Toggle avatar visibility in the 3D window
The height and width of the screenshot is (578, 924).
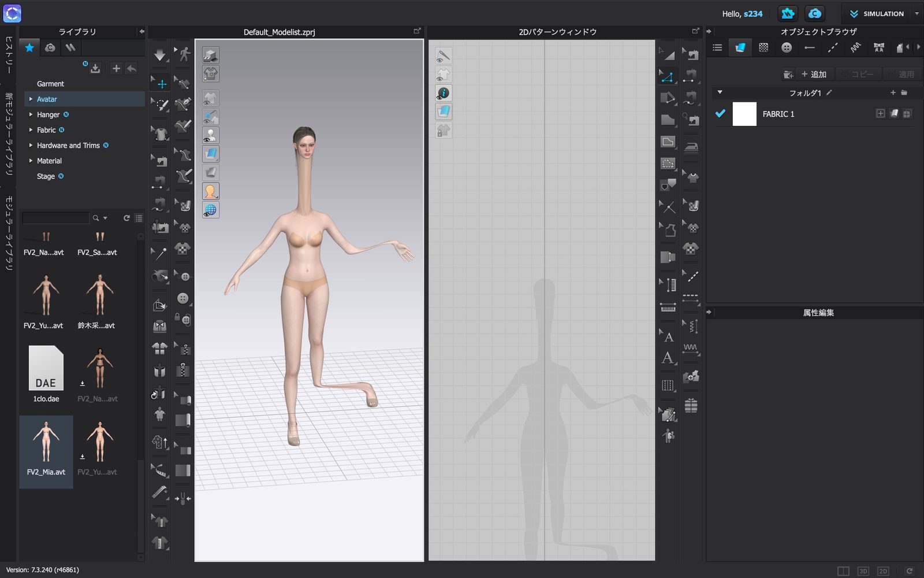[210, 135]
